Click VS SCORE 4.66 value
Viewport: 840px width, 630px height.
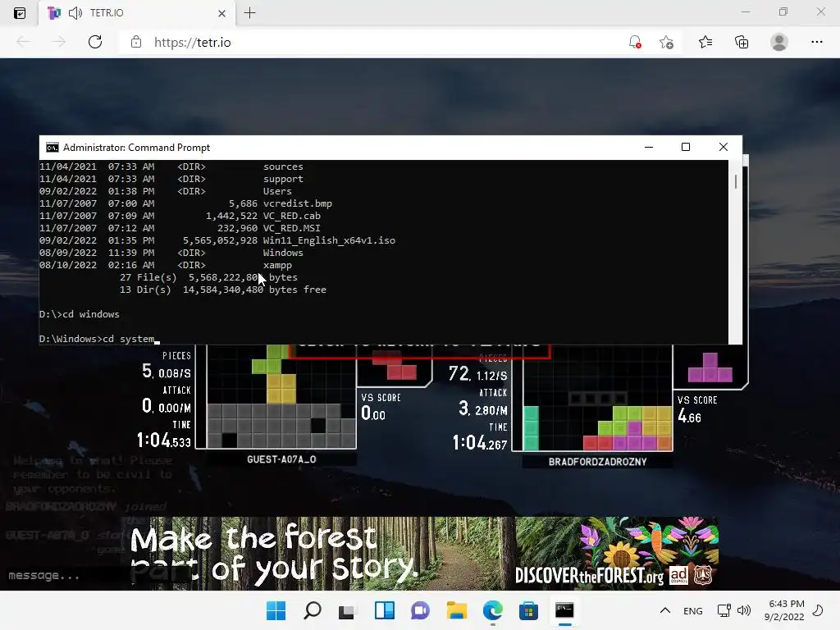point(689,416)
